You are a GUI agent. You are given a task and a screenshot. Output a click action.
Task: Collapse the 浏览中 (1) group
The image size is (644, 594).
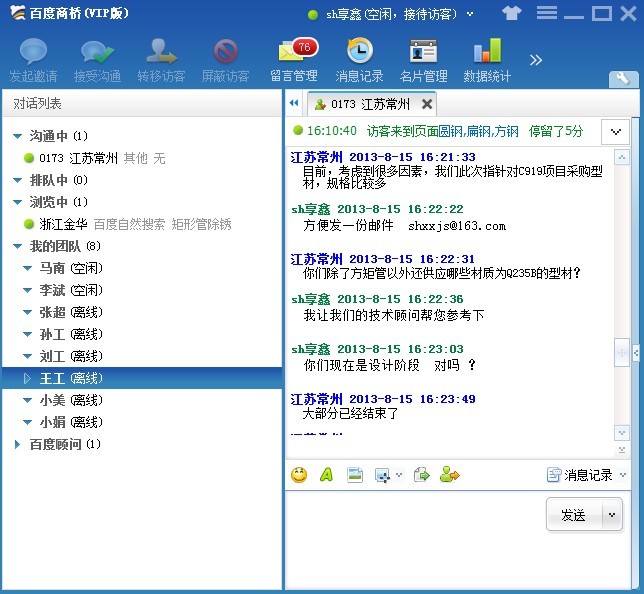tap(17, 202)
